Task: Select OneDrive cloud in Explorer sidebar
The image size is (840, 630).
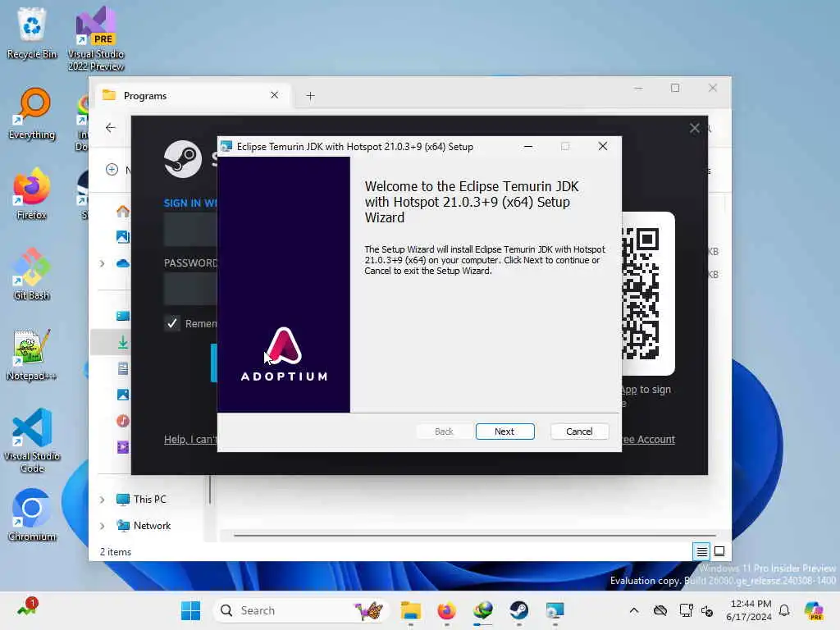Action: (x=123, y=263)
